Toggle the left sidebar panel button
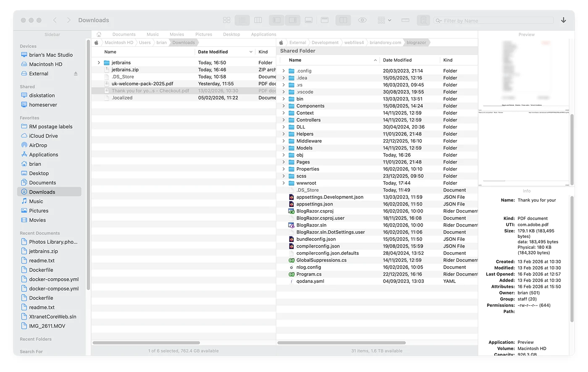The image size is (588, 372). pos(277,20)
